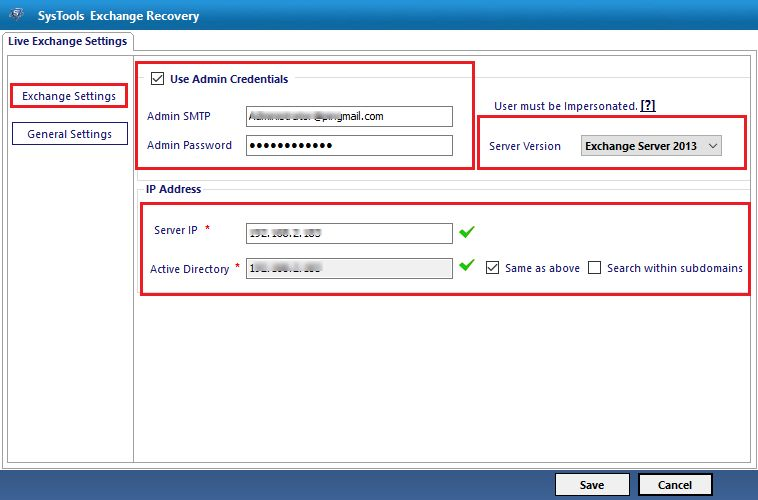Click the green checkmark beside Active Directory
This screenshot has height=500, width=758.
466,265
